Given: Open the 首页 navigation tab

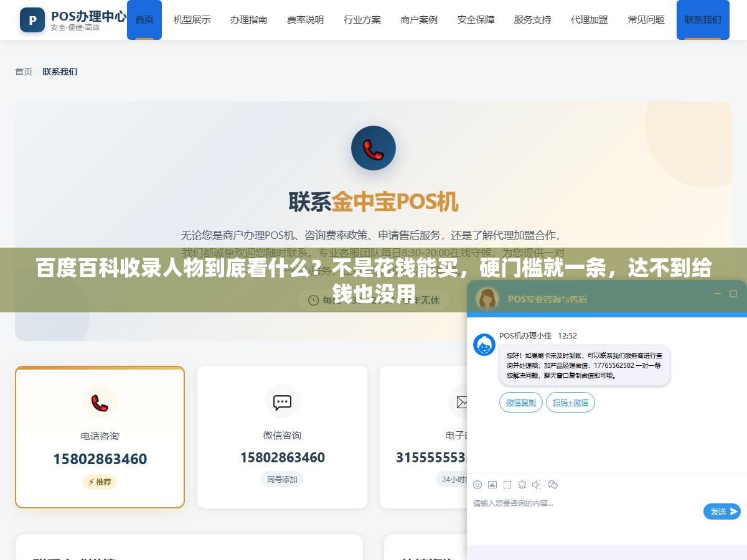Looking at the screenshot, I should (144, 20).
